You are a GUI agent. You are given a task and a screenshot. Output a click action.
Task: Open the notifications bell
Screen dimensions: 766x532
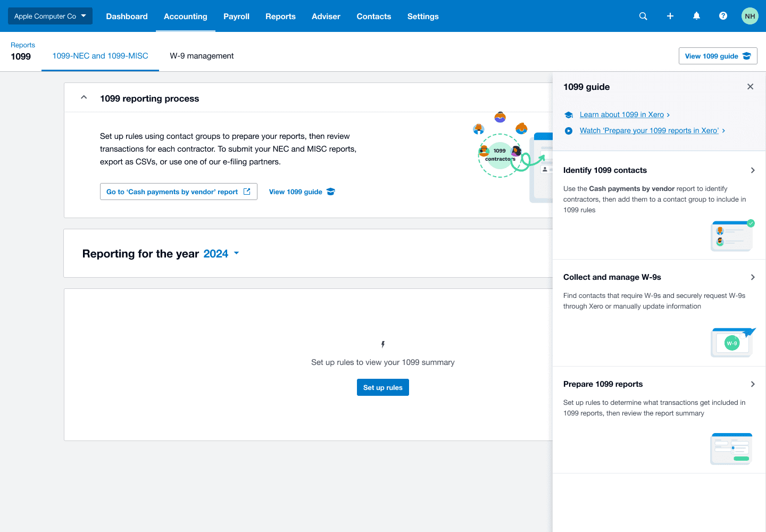696,16
